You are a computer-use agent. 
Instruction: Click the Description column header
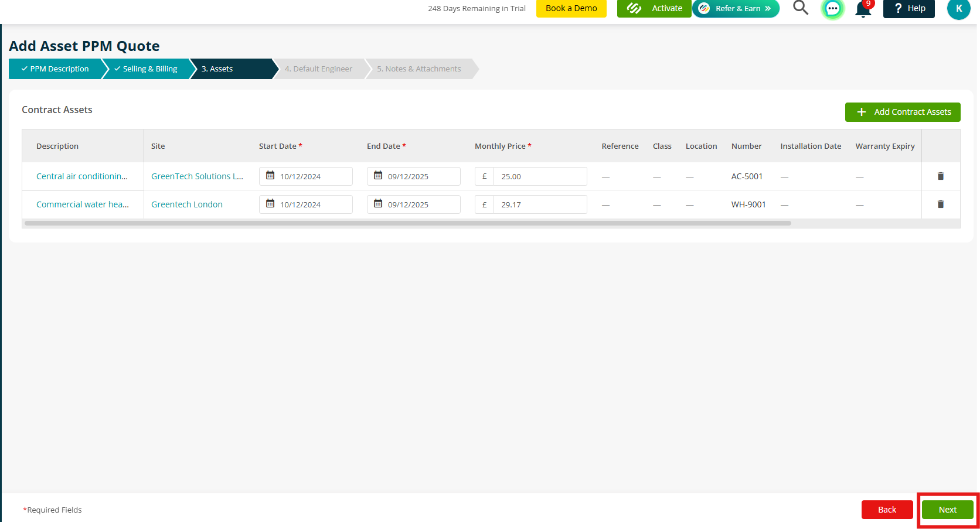(x=57, y=146)
